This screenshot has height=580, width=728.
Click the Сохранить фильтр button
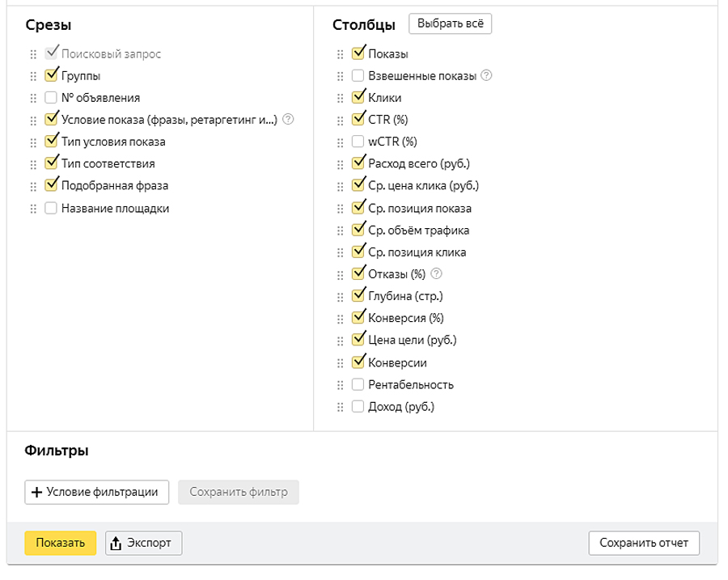pyautogui.click(x=238, y=492)
